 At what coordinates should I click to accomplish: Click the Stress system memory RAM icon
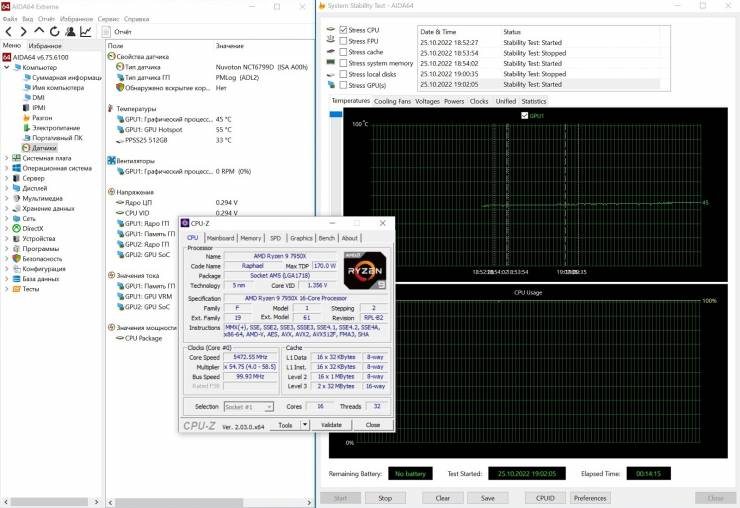coord(331,62)
